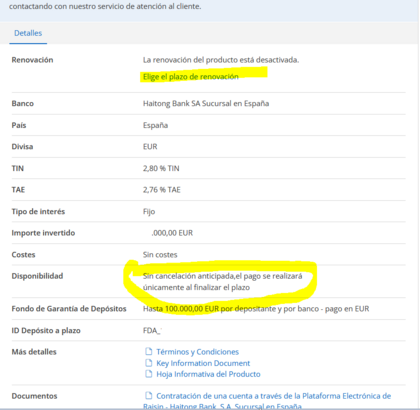Click the Contratación de una cuenta file icon
Screen dimensions: 420x410
pos(148,396)
